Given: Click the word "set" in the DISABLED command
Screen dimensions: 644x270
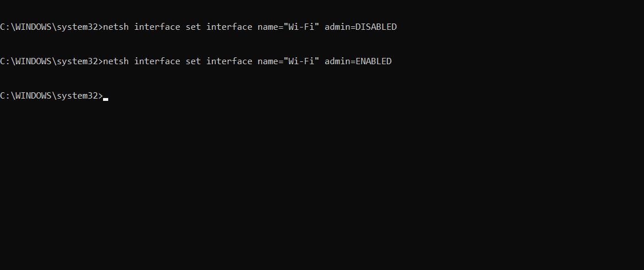Looking at the screenshot, I should pyautogui.click(x=193, y=27).
